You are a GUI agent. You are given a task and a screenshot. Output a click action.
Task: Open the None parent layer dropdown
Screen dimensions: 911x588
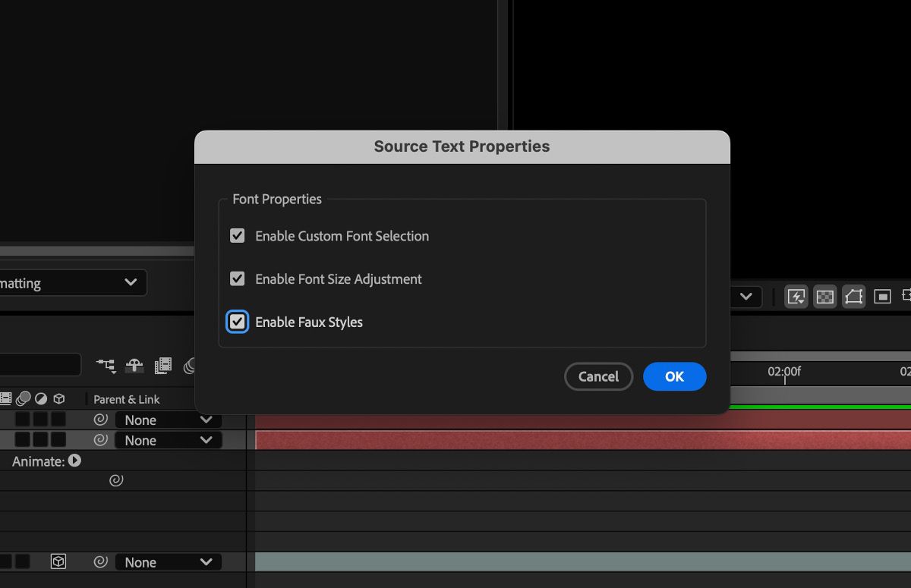(169, 420)
